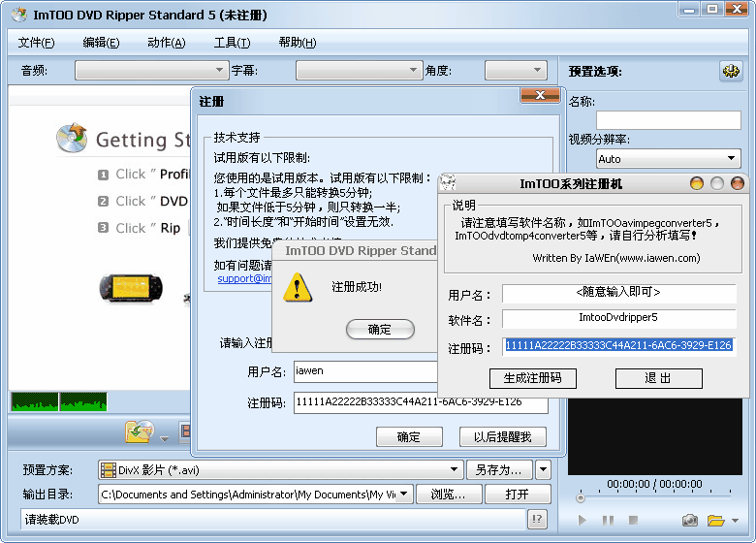Open the 输出目录 path dropdown
Image resolution: width=756 pixels, height=543 pixels.
click(256, 495)
